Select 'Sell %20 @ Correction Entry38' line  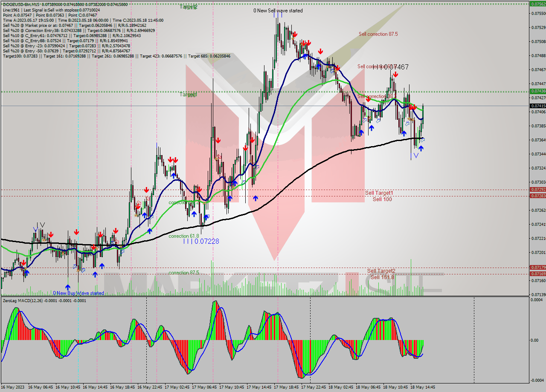(78, 30)
